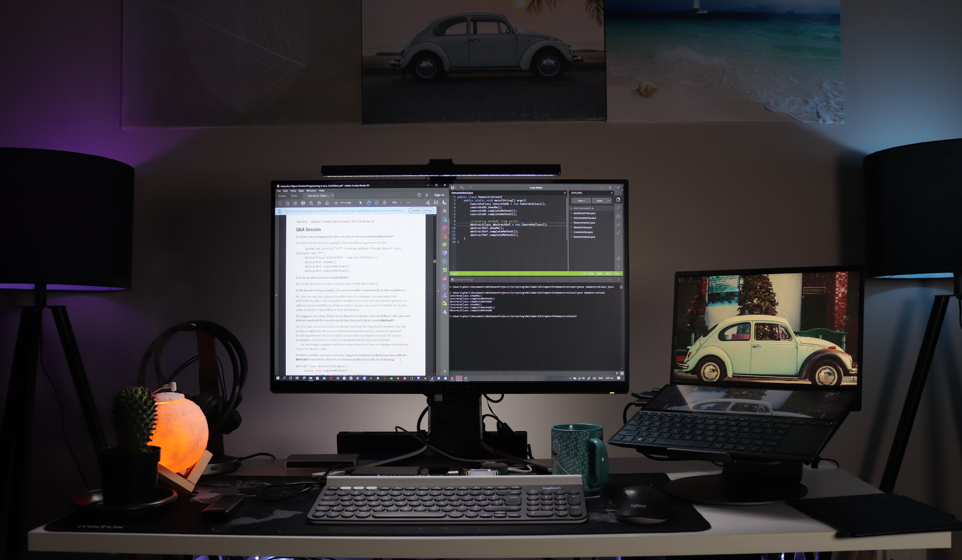This screenshot has height=560, width=962.
Task: Open Code Writer settings gear icon
Action: pos(618,258)
